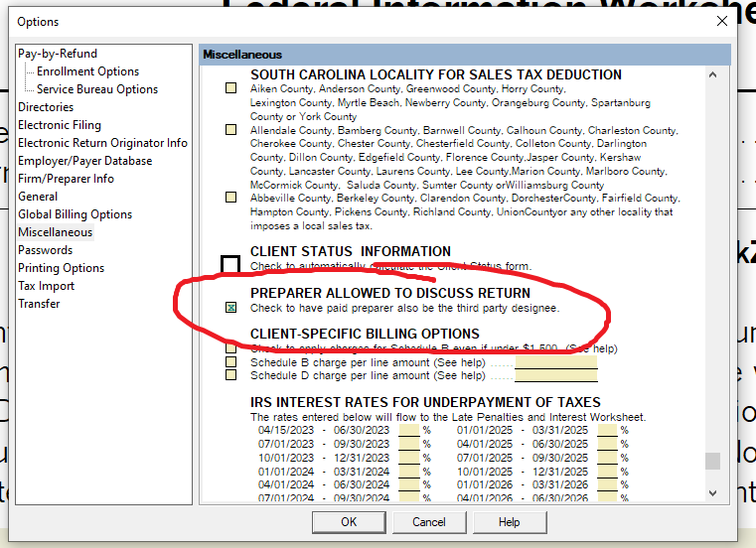Screen dimensions: 756x548
Task: Select the Miscellaneous category
Action: pyautogui.click(x=55, y=232)
